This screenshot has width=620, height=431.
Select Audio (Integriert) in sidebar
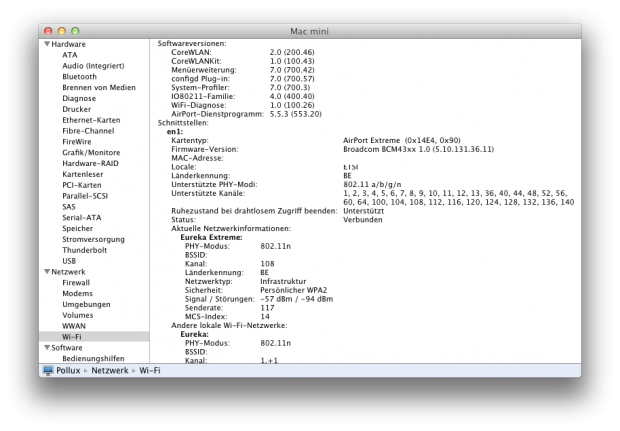coord(93,66)
